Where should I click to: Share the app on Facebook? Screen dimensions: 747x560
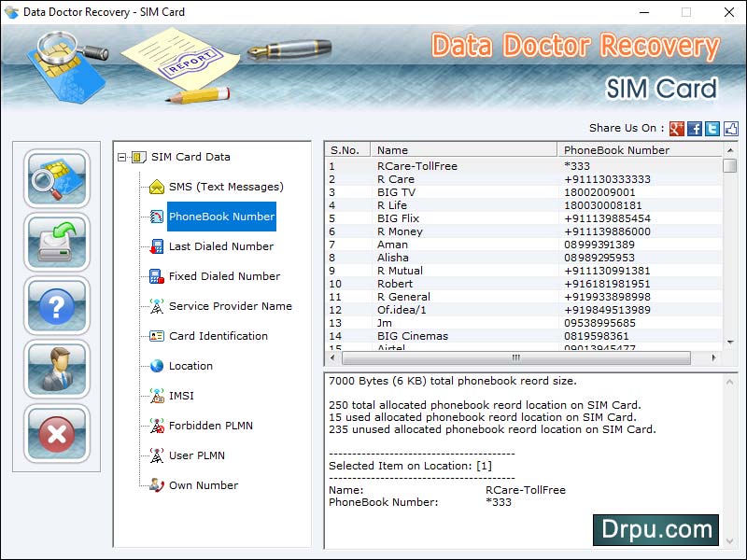pos(695,129)
